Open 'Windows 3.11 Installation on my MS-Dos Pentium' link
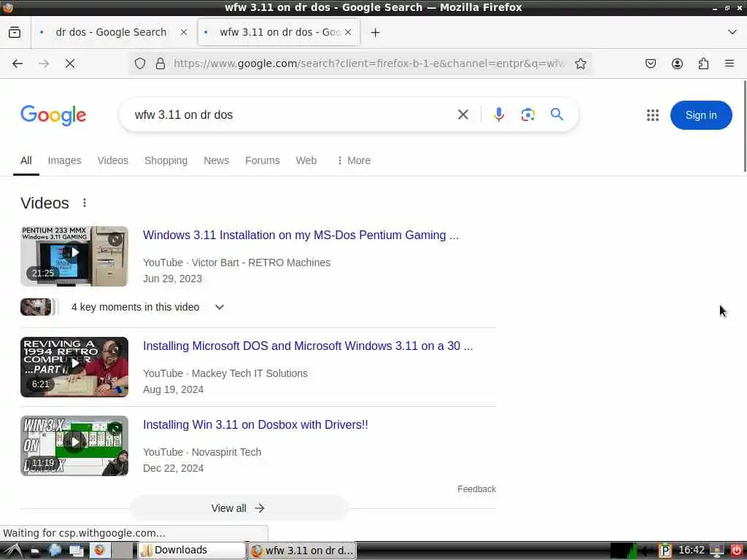Screen dimensions: 747x560 301,236
